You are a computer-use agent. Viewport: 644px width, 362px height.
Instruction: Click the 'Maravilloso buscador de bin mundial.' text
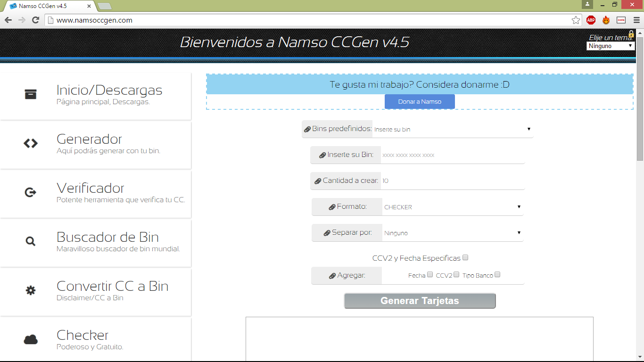click(118, 249)
